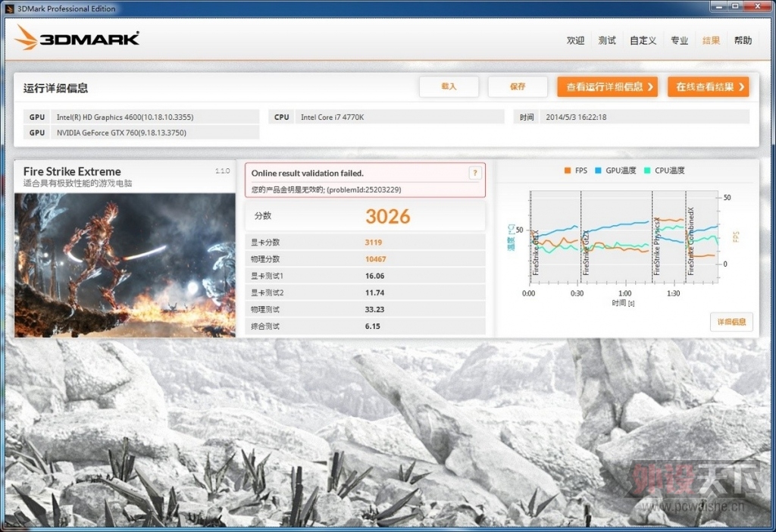Open the 帮助 tab
Screen dimensions: 776x532
(743, 41)
